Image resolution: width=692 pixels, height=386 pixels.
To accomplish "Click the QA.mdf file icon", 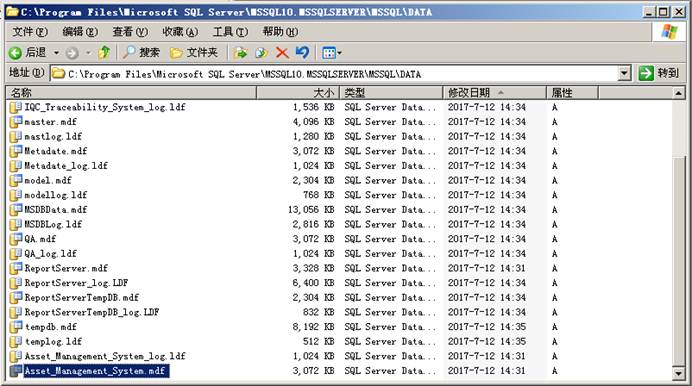I will 16,239.
